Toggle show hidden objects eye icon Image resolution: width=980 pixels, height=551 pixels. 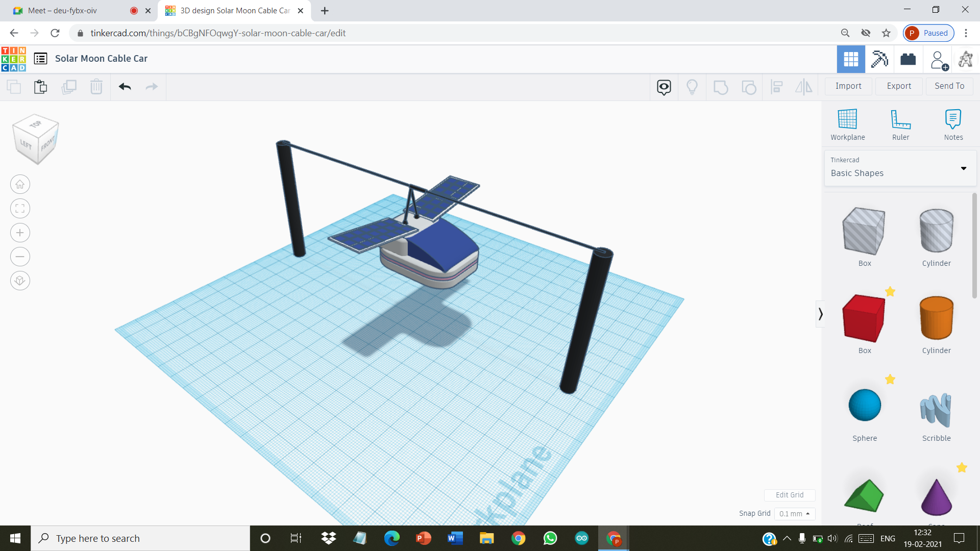coord(663,87)
